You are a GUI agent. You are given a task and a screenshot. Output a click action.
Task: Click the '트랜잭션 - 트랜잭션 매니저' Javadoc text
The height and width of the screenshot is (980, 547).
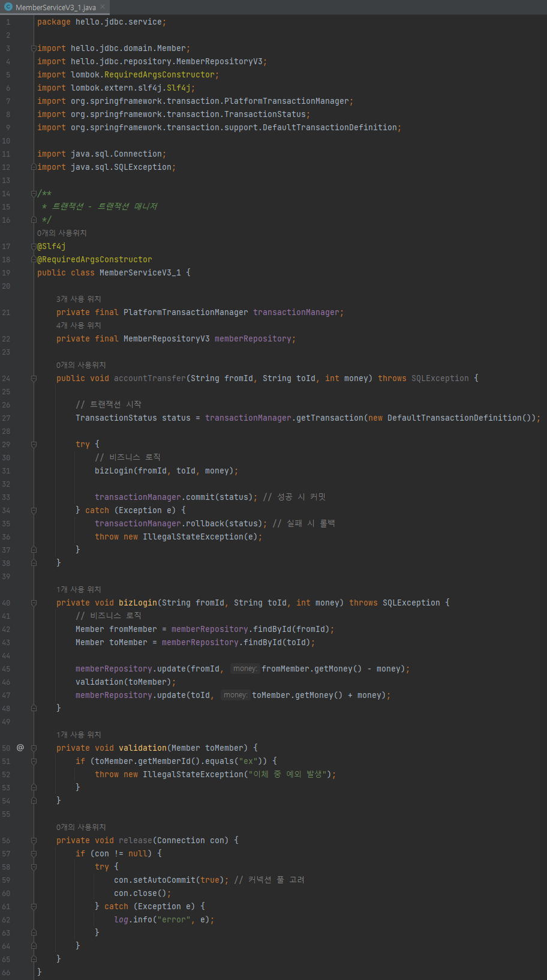click(104, 206)
